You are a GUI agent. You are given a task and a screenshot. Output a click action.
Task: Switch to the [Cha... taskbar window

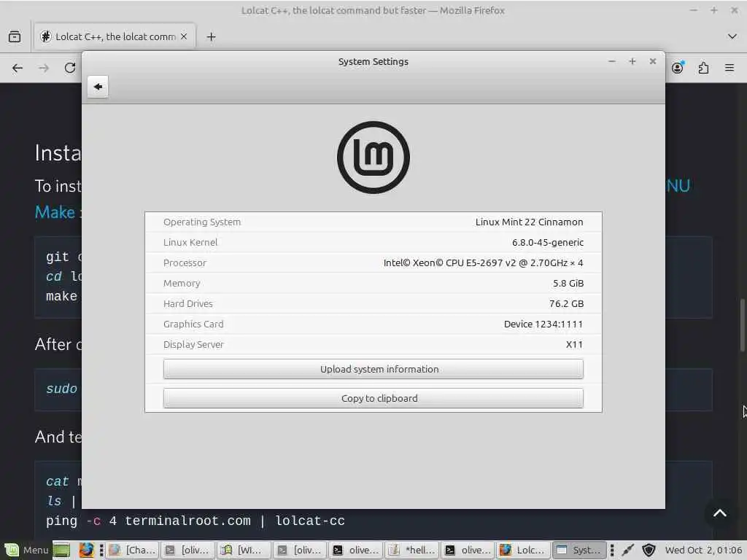pyautogui.click(x=133, y=550)
